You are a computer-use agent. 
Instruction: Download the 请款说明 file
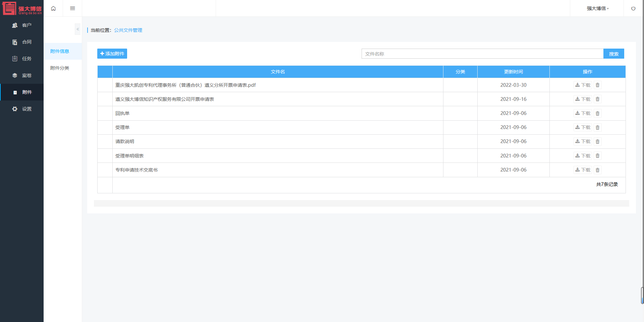coord(583,141)
